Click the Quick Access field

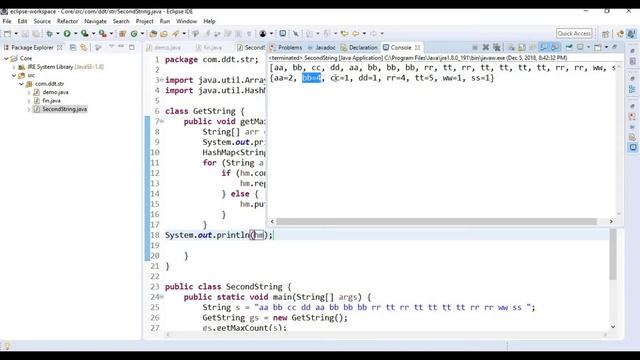point(574,33)
